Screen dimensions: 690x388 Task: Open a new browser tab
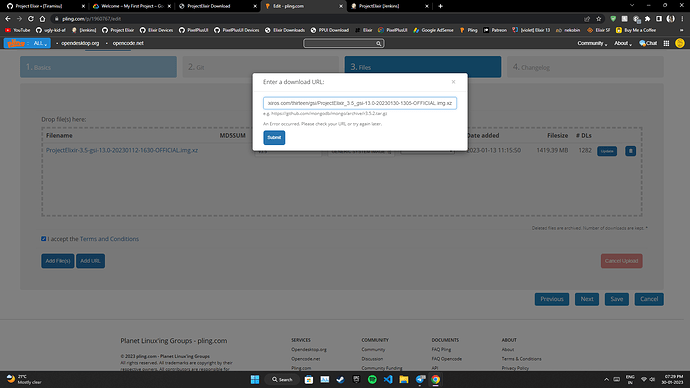point(440,6)
